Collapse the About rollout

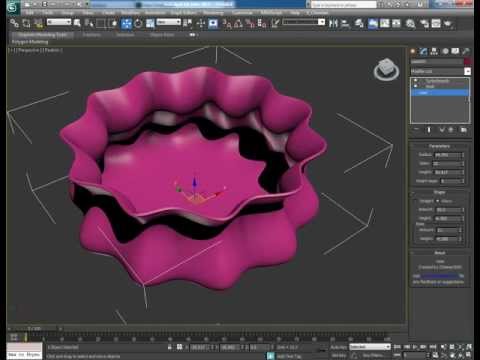(439, 253)
